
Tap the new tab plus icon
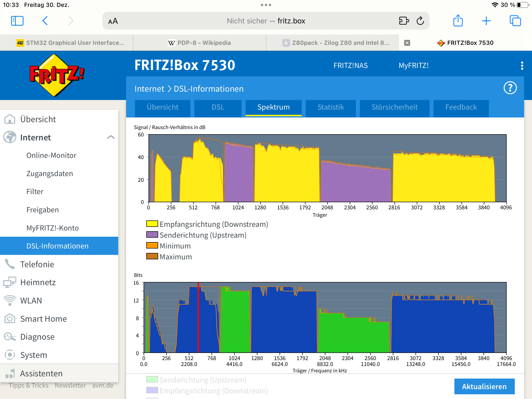pyautogui.click(x=486, y=21)
